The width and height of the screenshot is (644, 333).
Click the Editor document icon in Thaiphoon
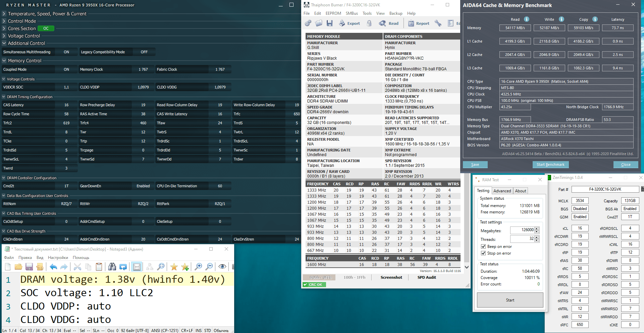coord(450,23)
